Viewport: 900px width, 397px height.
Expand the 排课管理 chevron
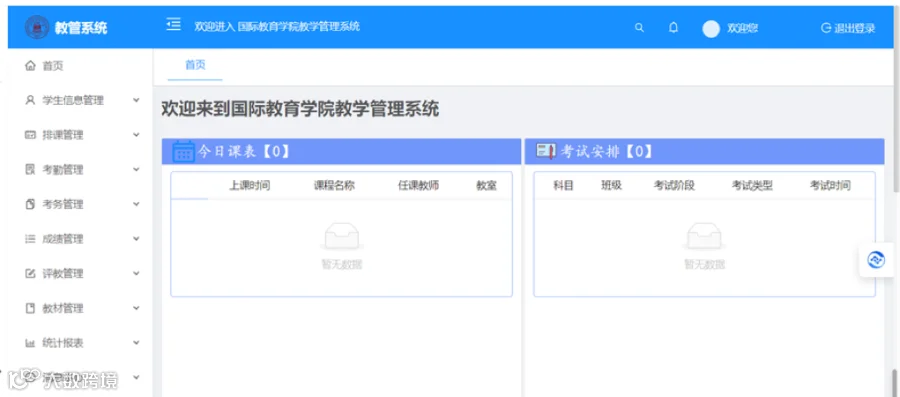tap(136, 135)
